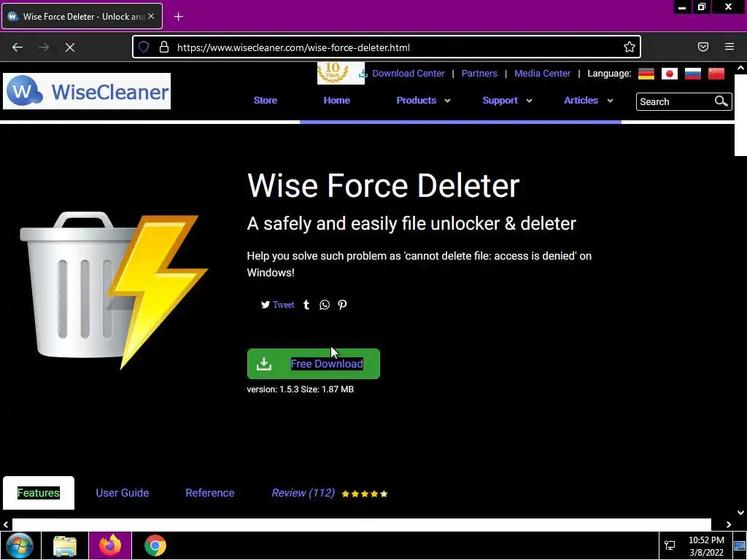Switch to the User Guide tab
Screen dimensions: 747x560
coord(123,493)
